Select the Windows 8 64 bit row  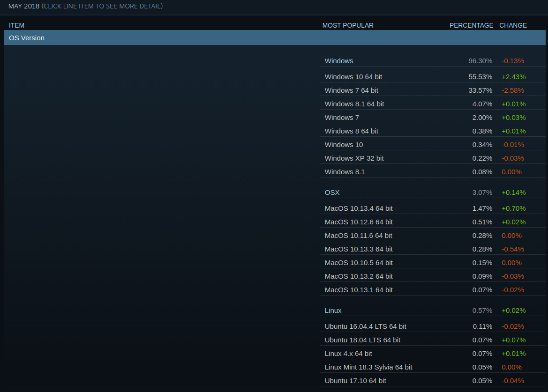click(x=433, y=131)
